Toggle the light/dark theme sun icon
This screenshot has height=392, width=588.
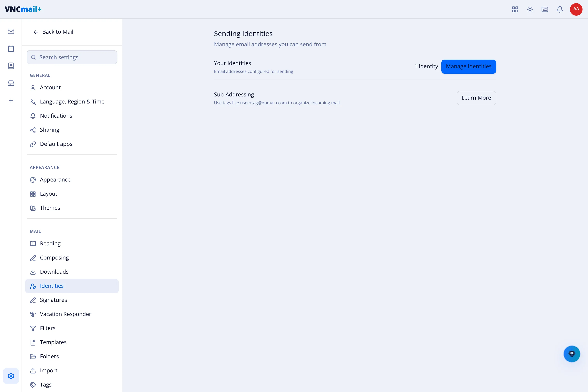click(x=530, y=9)
